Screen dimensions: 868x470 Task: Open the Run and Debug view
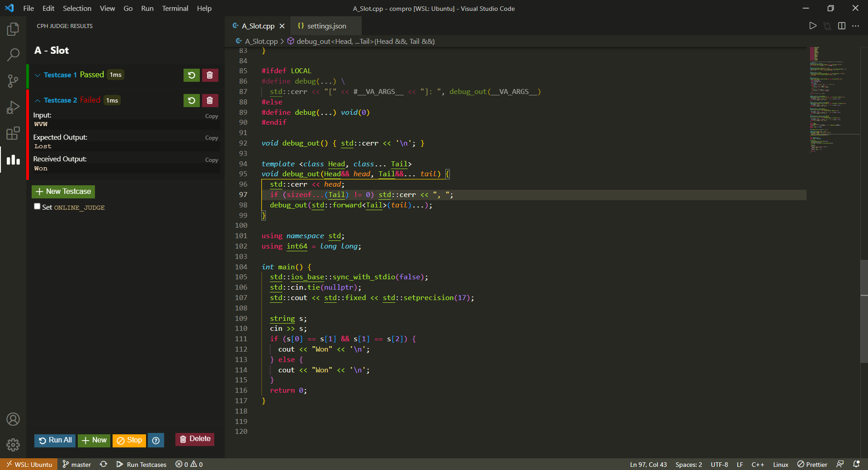pos(13,108)
